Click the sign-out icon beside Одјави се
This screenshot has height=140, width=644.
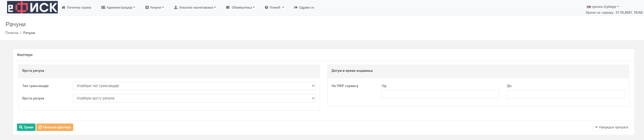pyautogui.click(x=296, y=7)
